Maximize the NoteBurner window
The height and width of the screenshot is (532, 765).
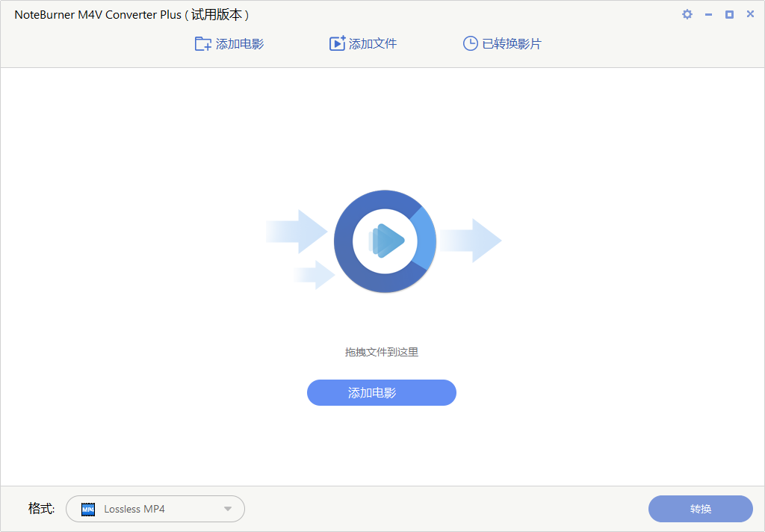[x=729, y=15]
